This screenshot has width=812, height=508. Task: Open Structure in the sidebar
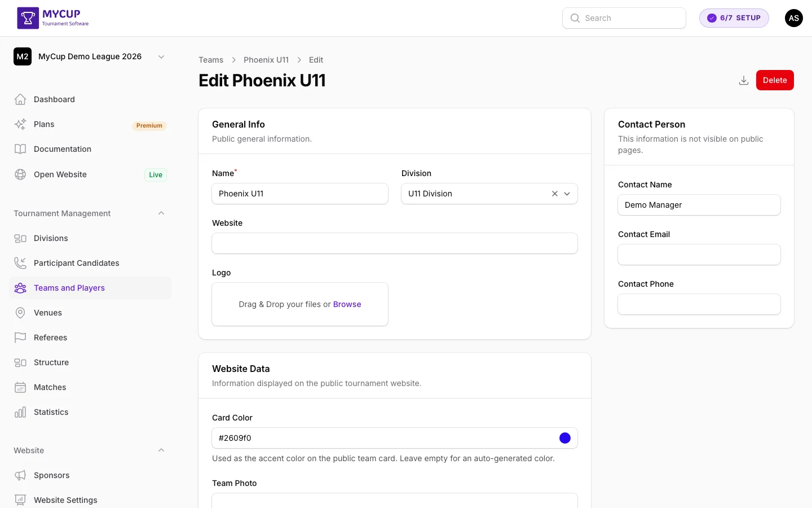[x=90, y=362]
